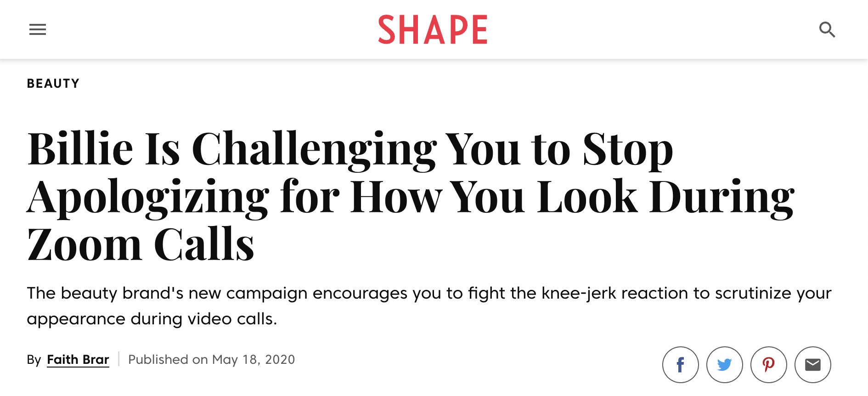Share the article via email icon

(x=812, y=365)
